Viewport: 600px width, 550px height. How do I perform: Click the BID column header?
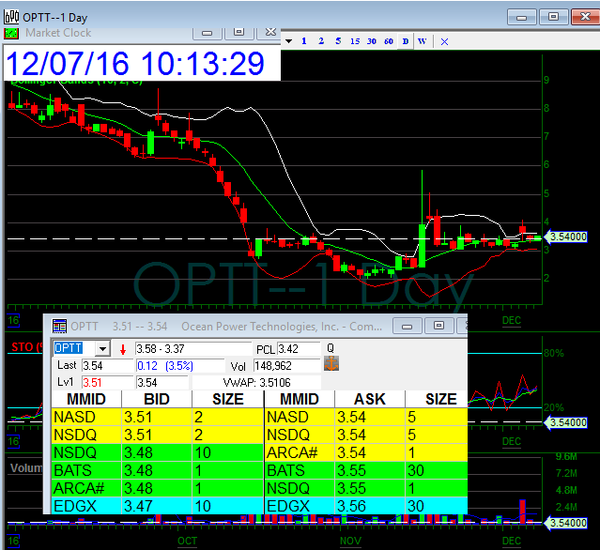pyautogui.click(x=156, y=398)
